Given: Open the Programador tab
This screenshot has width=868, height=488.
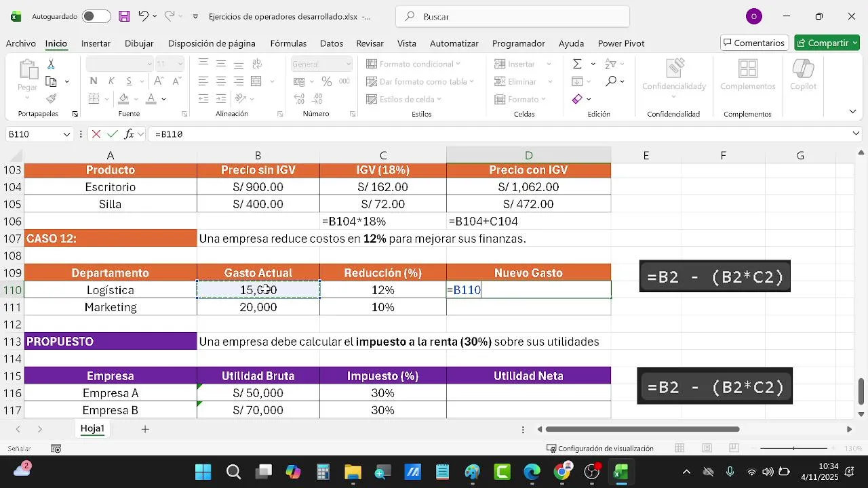Looking at the screenshot, I should [x=518, y=43].
